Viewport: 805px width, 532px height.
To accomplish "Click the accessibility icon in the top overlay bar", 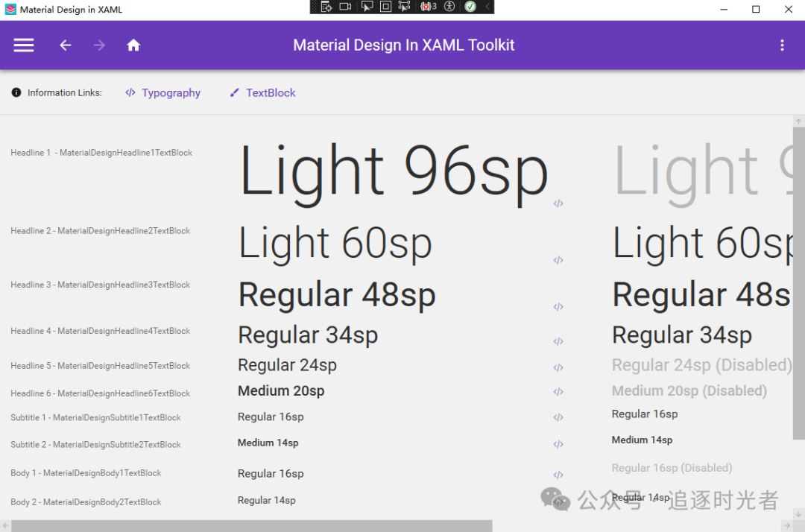I will 449,6.
